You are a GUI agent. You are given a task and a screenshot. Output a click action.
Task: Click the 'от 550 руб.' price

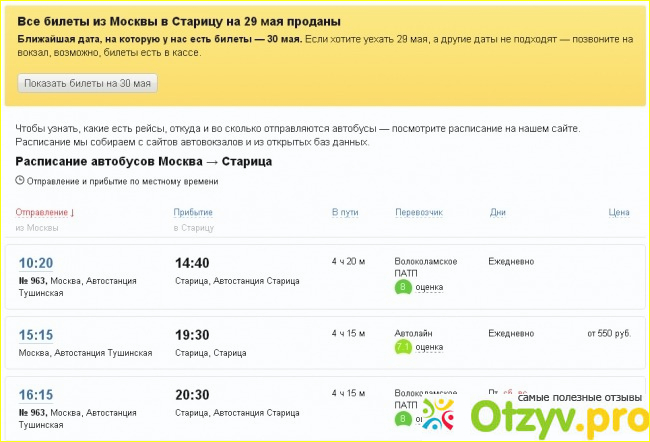tap(608, 332)
